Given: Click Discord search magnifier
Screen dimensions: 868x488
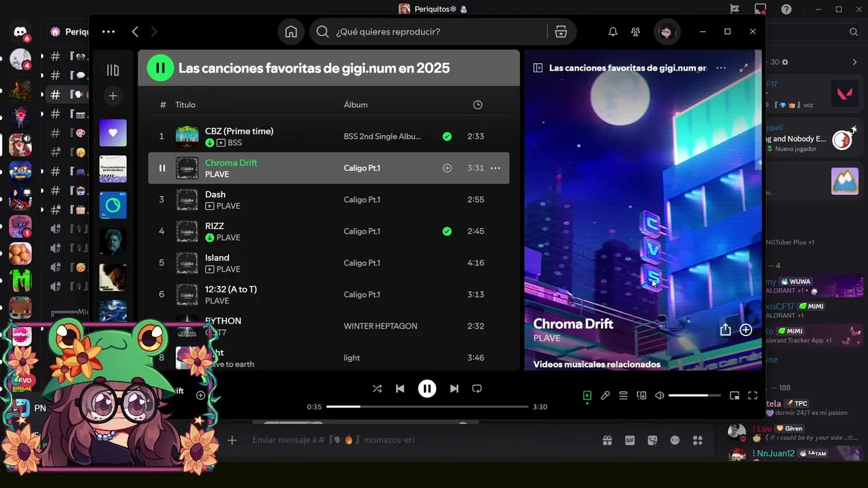Looking at the screenshot, I should point(854,32).
